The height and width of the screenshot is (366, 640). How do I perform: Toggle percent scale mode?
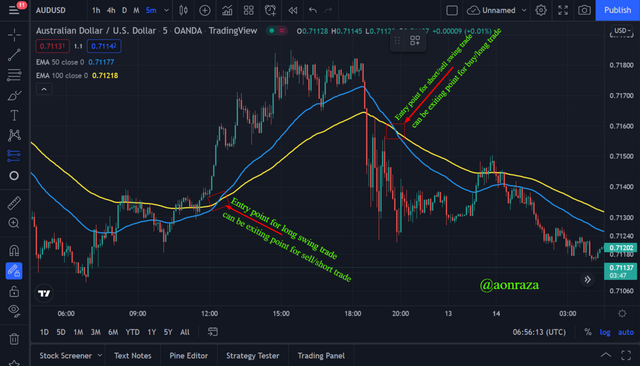[587, 332]
